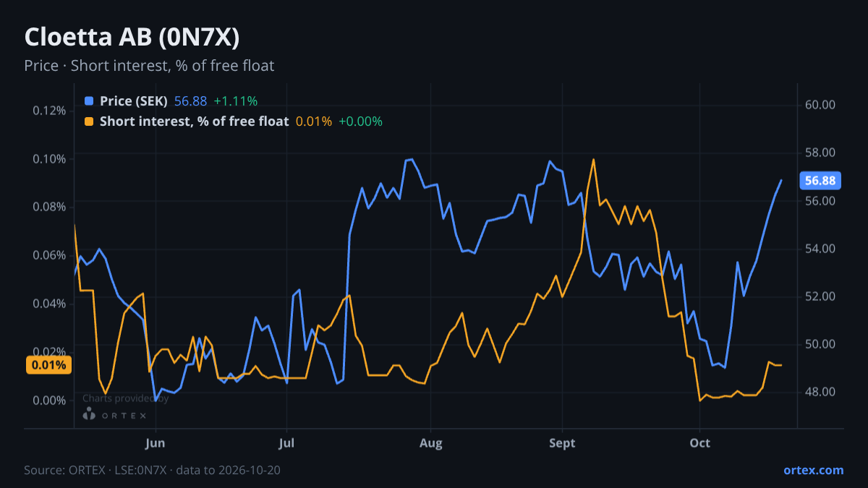Image resolution: width=868 pixels, height=488 pixels.
Task: Click the 0.04% left axis label
Action: (x=49, y=304)
